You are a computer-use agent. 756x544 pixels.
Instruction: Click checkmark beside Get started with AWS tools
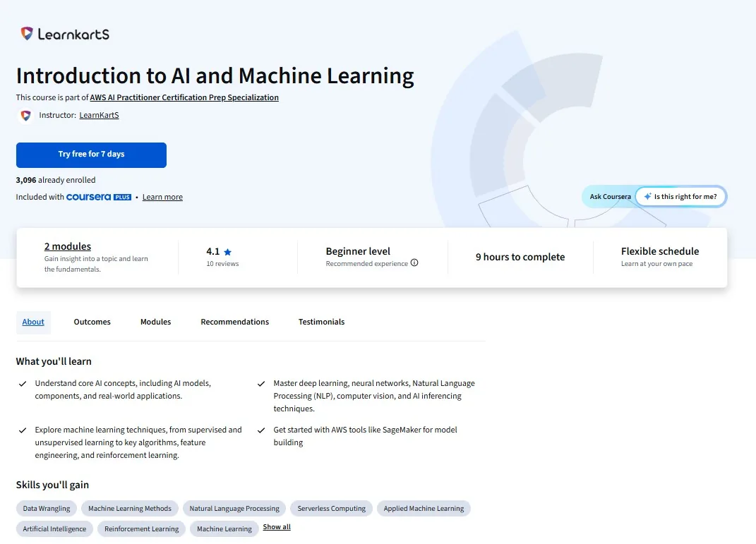[x=261, y=430]
